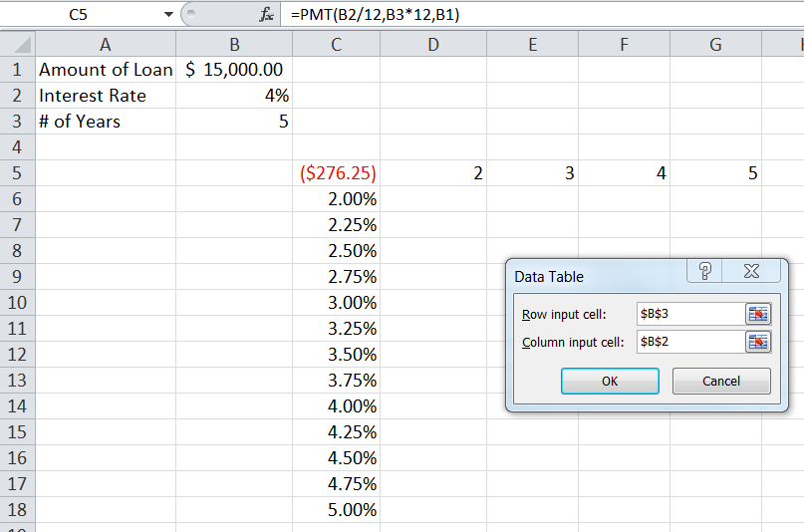Click the Insert Function fx icon
Screen dimensions: 804x532
click(266, 15)
